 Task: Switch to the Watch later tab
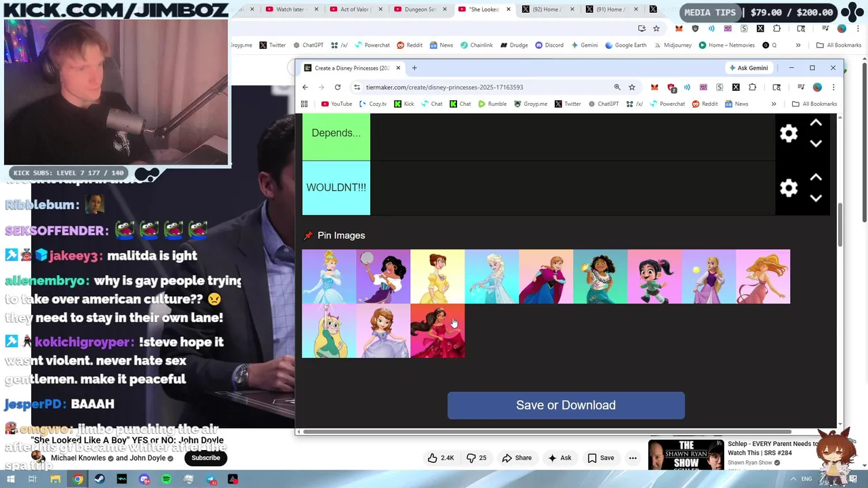point(289,9)
